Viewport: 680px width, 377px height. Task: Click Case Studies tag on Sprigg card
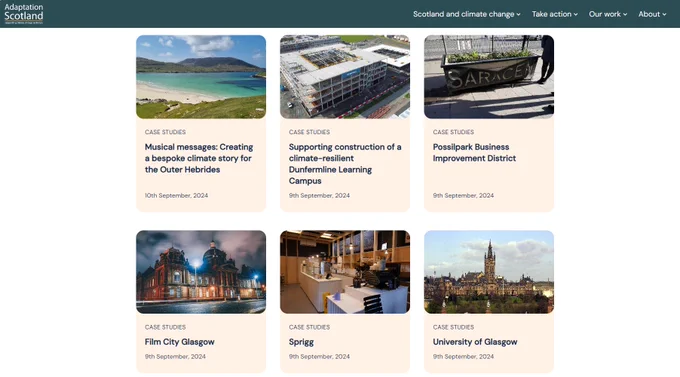click(x=309, y=327)
